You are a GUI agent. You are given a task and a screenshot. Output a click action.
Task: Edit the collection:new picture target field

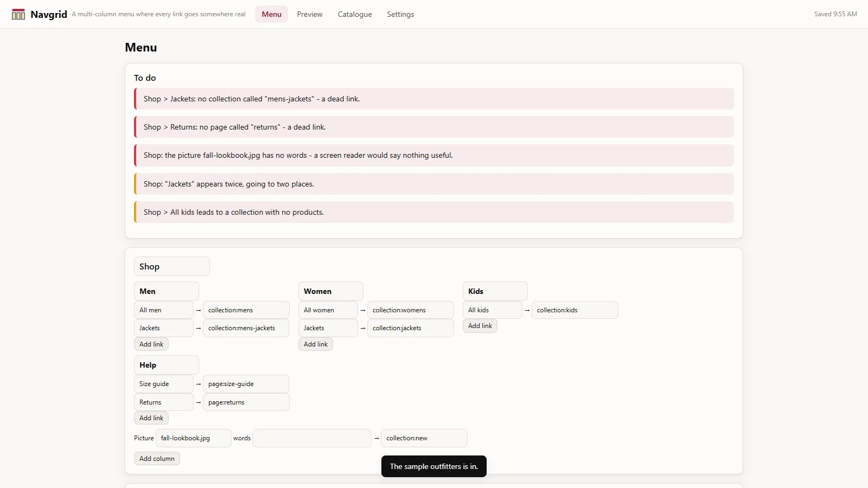tap(424, 438)
